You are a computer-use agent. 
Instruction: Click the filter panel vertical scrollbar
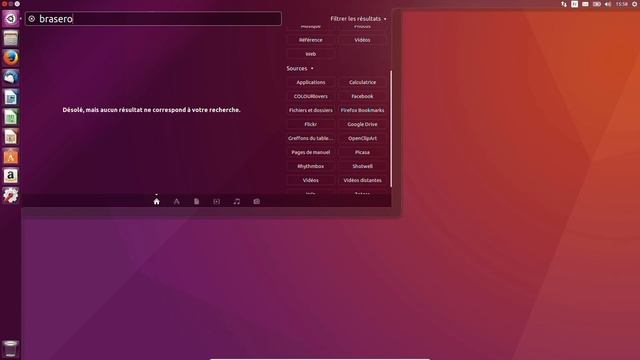(391, 129)
